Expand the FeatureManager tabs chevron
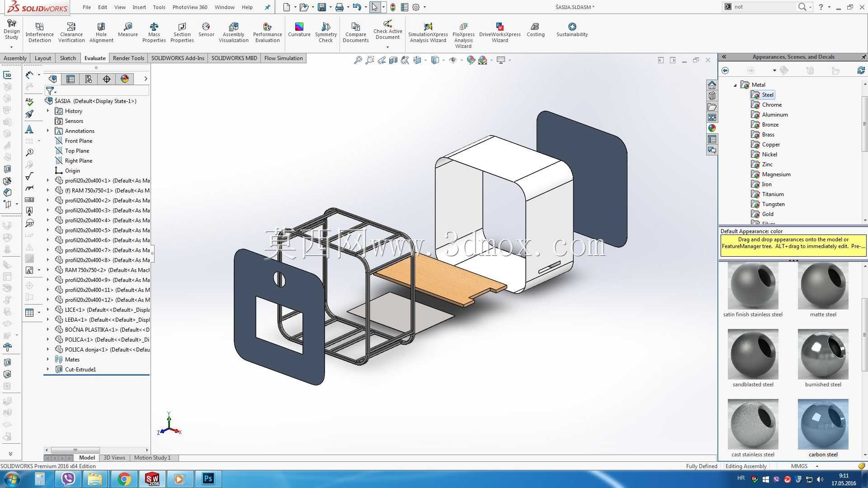This screenshot has width=868, height=488. [146, 79]
